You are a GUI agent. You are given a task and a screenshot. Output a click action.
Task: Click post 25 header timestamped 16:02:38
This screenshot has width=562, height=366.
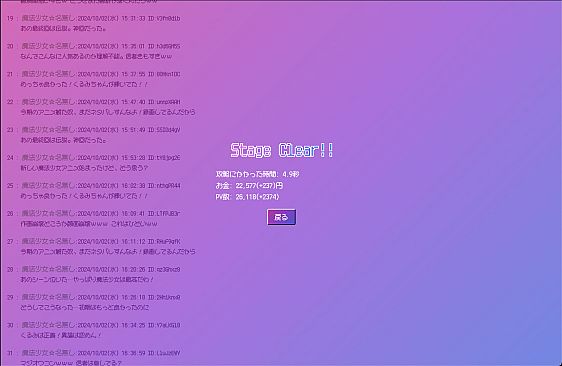tap(94, 186)
